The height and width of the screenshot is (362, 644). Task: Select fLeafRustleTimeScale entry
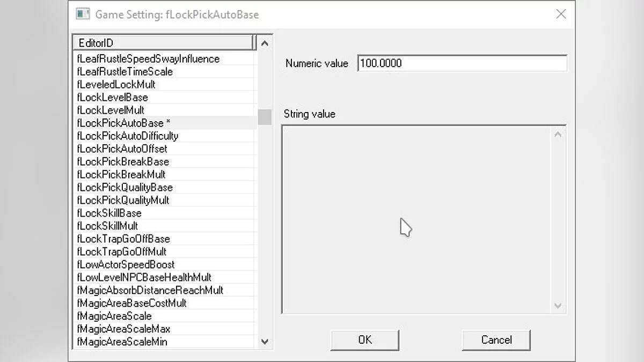point(125,71)
